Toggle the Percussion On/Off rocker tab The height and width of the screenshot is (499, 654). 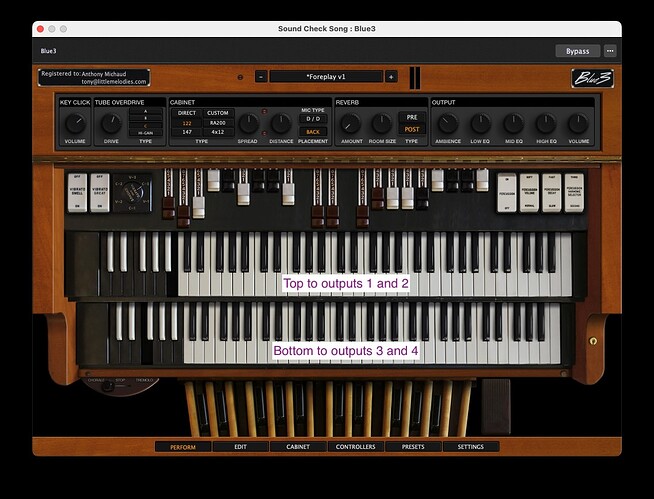click(507, 193)
